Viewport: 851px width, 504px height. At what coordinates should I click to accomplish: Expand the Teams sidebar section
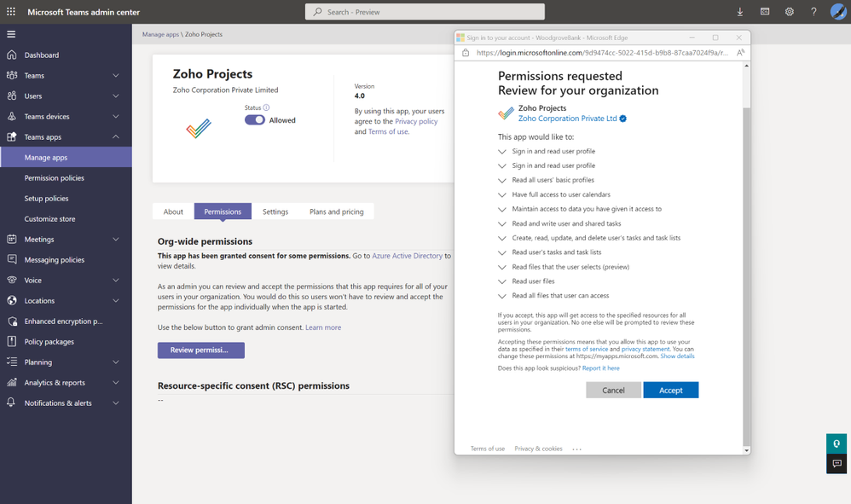click(116, 75)
